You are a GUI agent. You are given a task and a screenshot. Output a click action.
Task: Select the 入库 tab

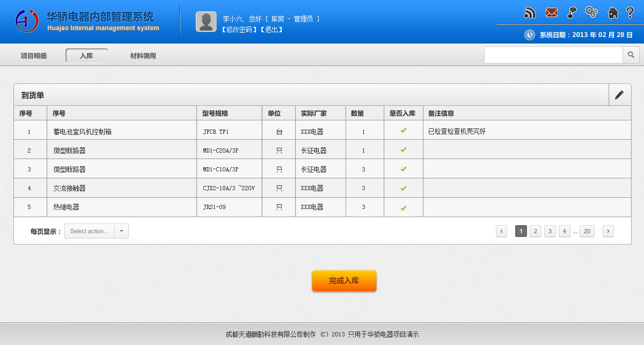87,56
